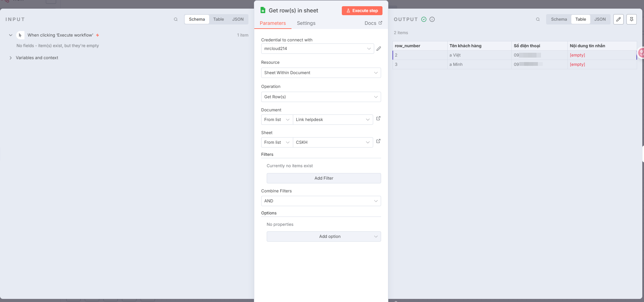This screenshot has height=302, width=644.
Task: Open the Operation dropdown Get Row(s)
Action: 321,97
